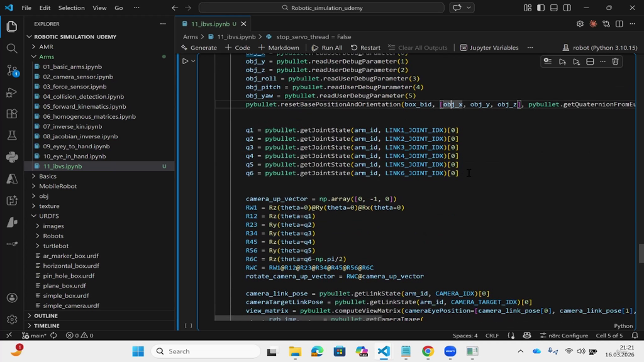Open the Python extension view
The width and height of the screenshot is (644, 362).
[x=12, y=157]
